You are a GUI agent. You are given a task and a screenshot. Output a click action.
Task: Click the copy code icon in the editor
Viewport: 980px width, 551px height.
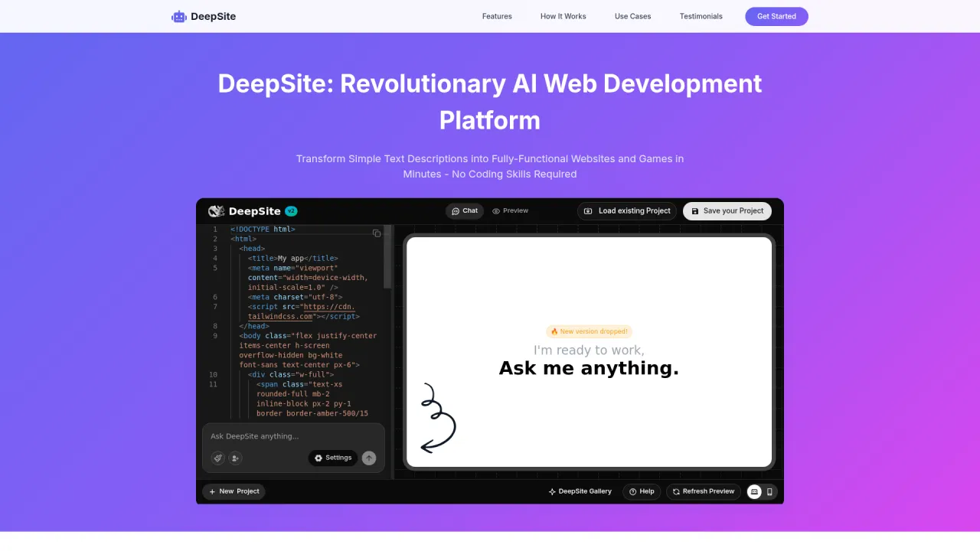click(x=377, y=233)
